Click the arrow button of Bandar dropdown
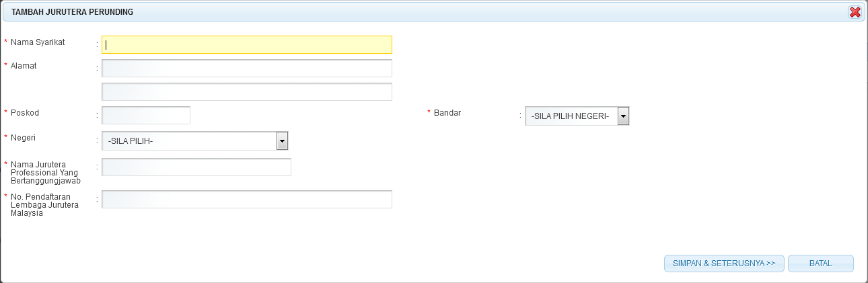Viewport: 868px width, 283px height. point(623,117)
